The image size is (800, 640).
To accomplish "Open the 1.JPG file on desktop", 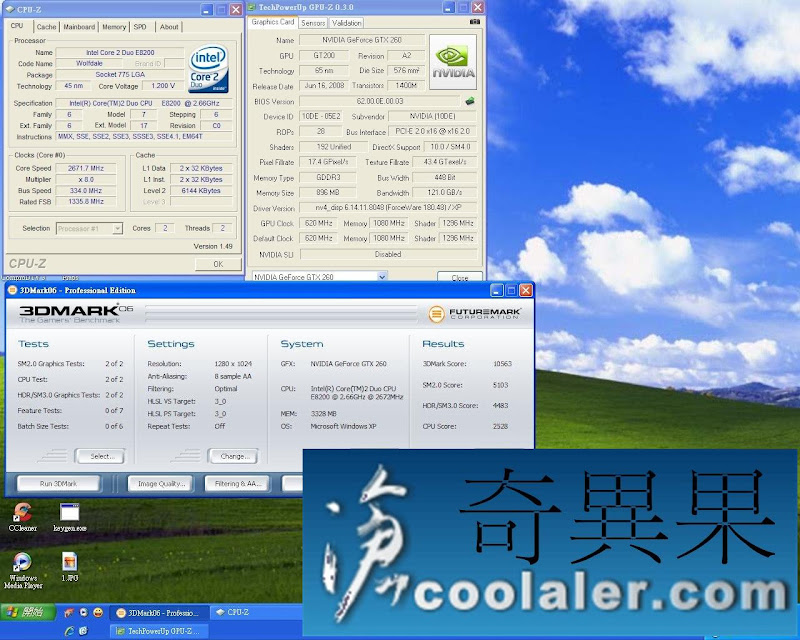I will point(69,567).
